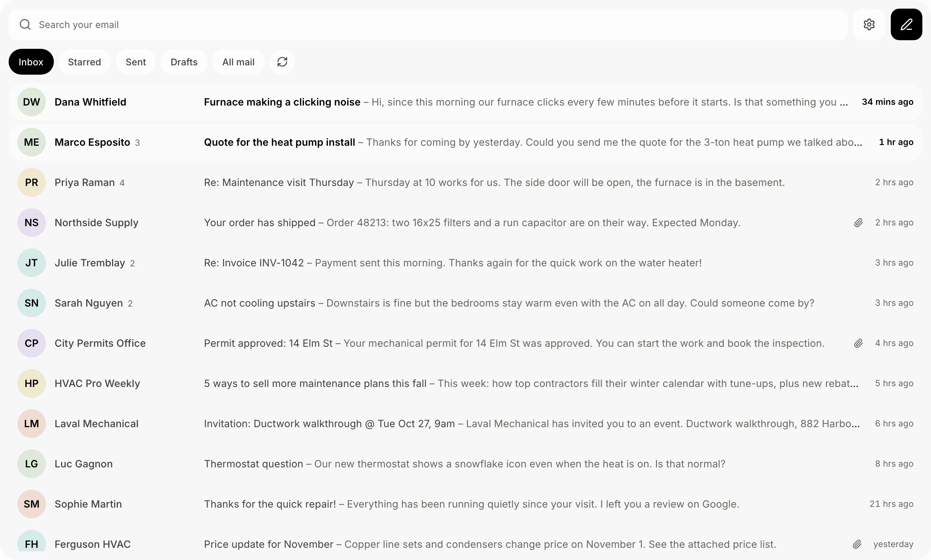Show the All mail tab
Viewport: 931px width, 560px height.
coord(238,62)
